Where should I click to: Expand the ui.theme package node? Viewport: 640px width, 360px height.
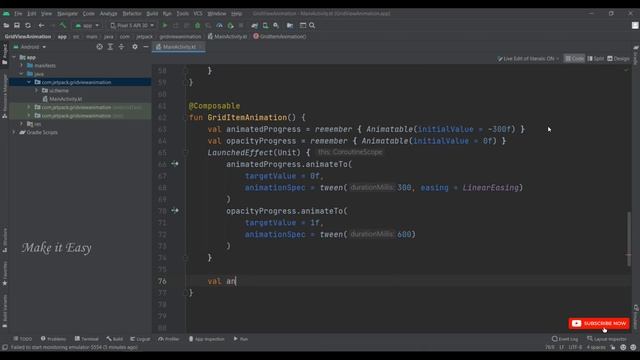36,90
